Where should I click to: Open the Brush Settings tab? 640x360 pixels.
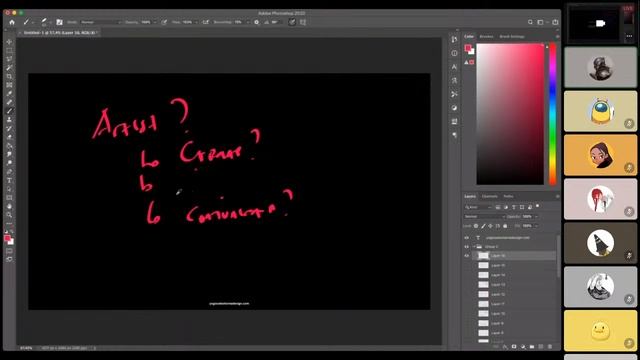512,36
